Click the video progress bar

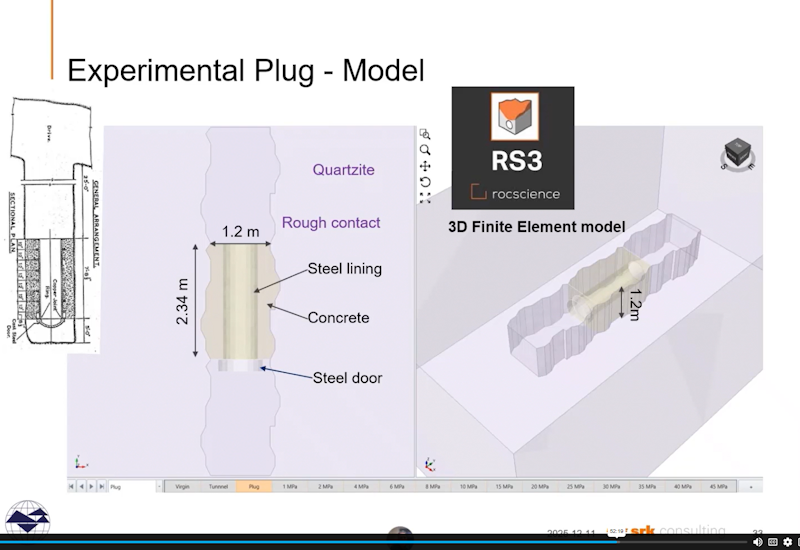[x=300, y=541]
